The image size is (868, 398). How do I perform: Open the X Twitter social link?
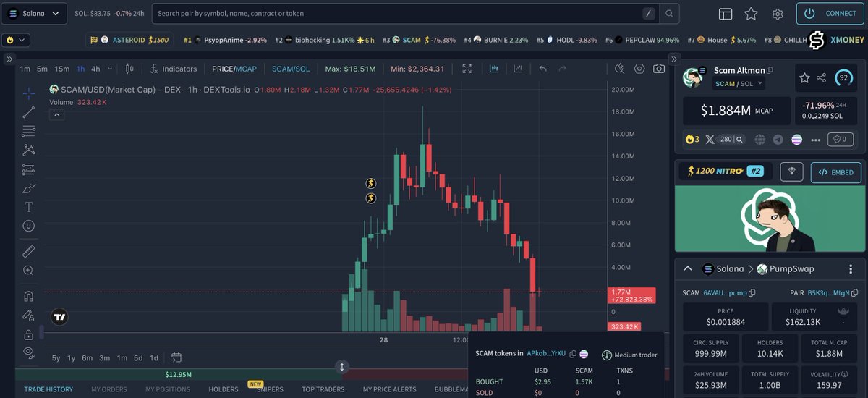[710, 139]
